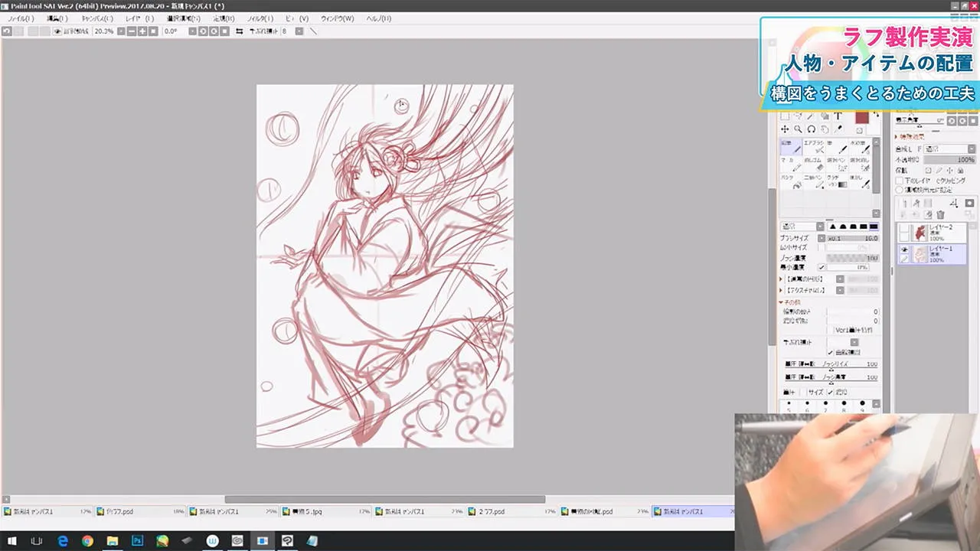
Task: Choose the Gradation (グラデ) tool preset
Action: tap(838, 182)
